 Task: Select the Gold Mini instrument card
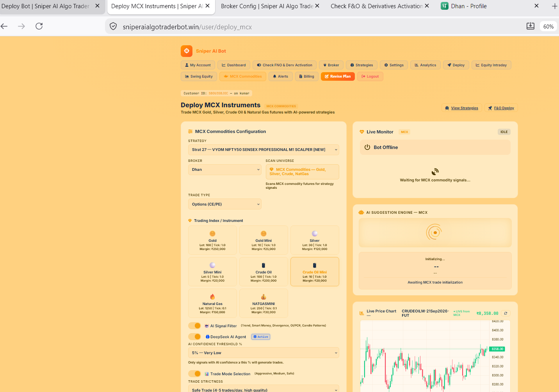click(x=263, y=240)
